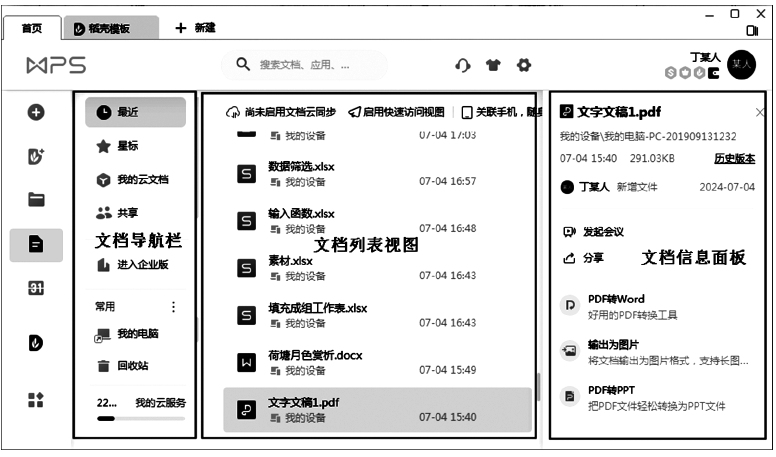Click the 历史版本 link

(734, 158)
